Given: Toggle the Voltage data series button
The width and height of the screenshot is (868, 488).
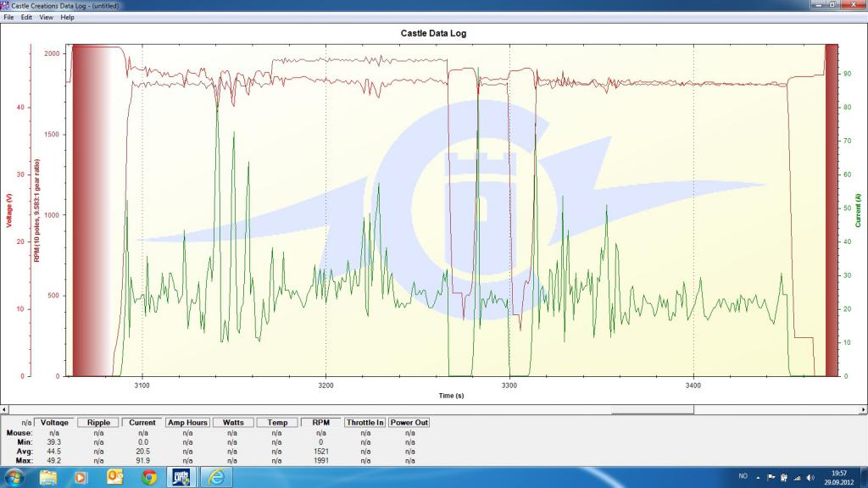Looking at the screenshot, I should [54, 422].
